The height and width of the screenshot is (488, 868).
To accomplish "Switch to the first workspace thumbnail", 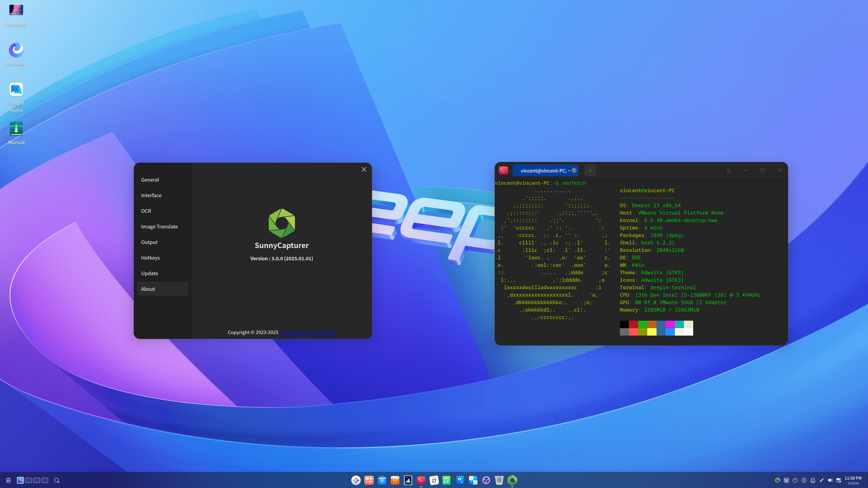I will pyautogui.click(x=20, y=480).
